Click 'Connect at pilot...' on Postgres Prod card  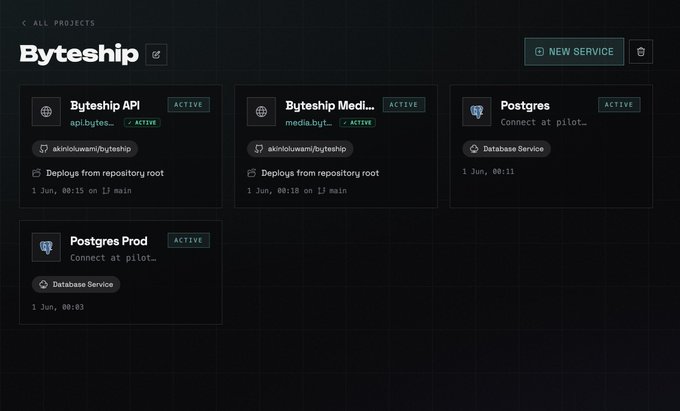113,258
